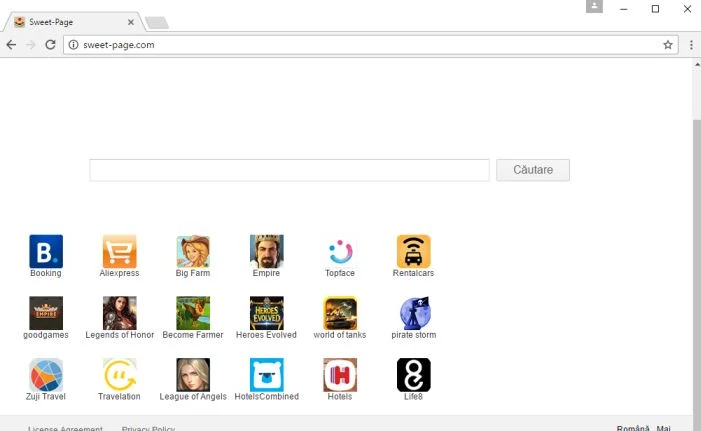Open the Chrome three-dot menu
701x431 pixels.
691,45
